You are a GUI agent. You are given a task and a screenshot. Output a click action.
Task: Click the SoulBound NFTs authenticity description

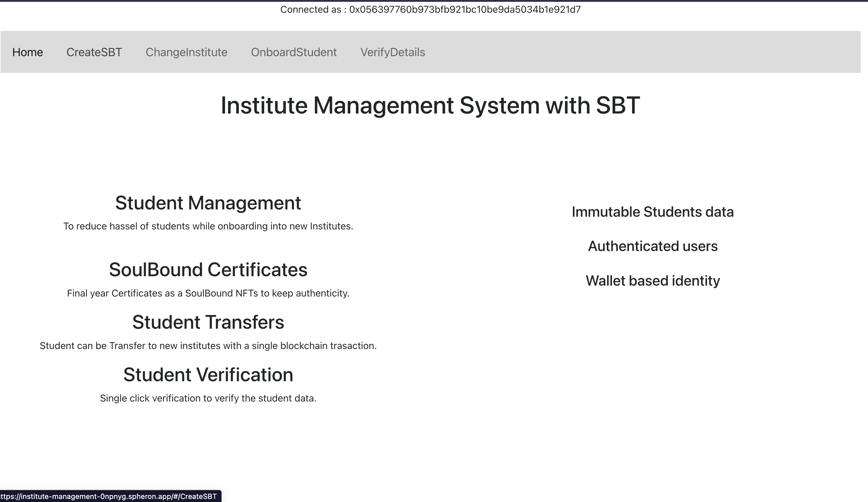click(x=208, y=294)
